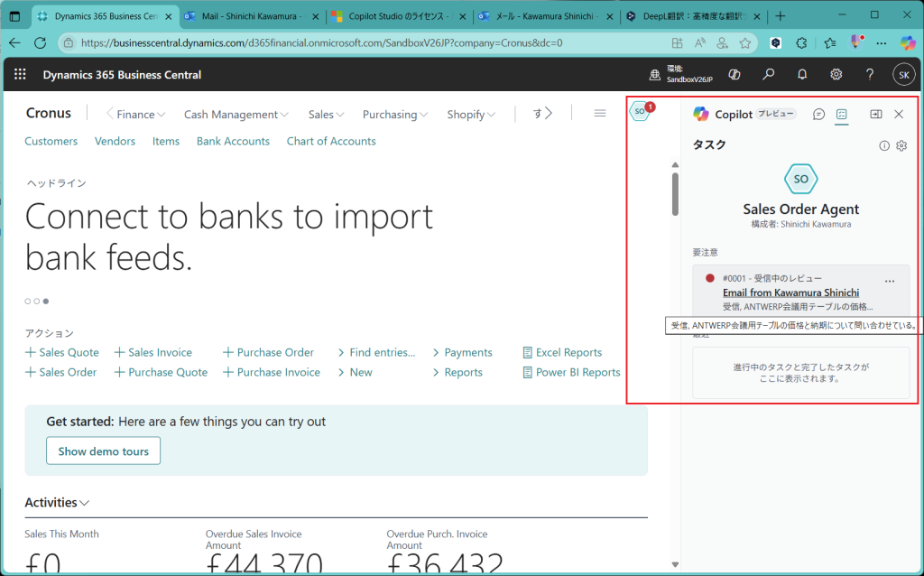924x576 pixels.
Task: Create a new Purchase Order
Action: coord(268,353)
